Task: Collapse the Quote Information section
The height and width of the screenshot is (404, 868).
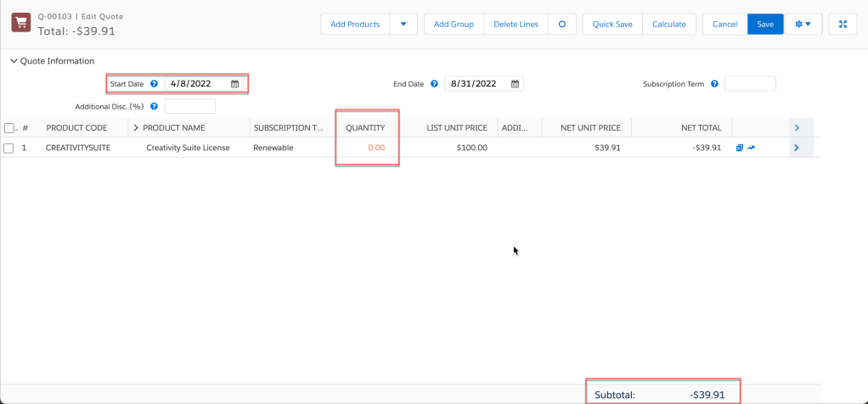Action: click(x=14, y=61)
